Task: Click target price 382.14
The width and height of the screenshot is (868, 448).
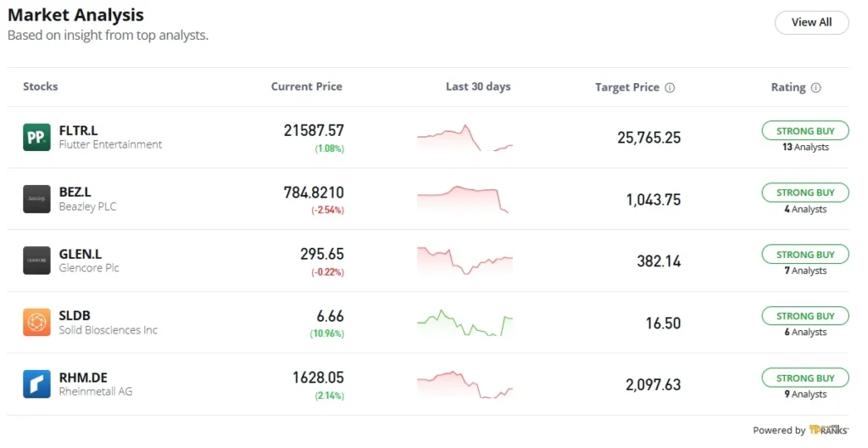Action: coord(659,261)
